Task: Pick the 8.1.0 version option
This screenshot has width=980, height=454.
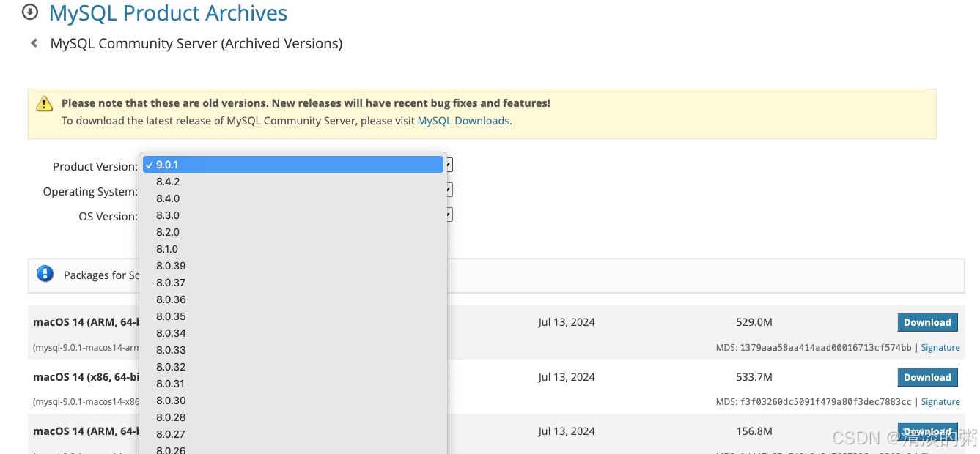Action: 293,249
